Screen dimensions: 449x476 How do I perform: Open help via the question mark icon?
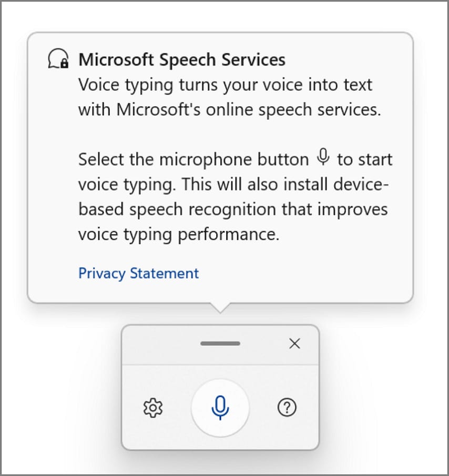tap(287, 407)
